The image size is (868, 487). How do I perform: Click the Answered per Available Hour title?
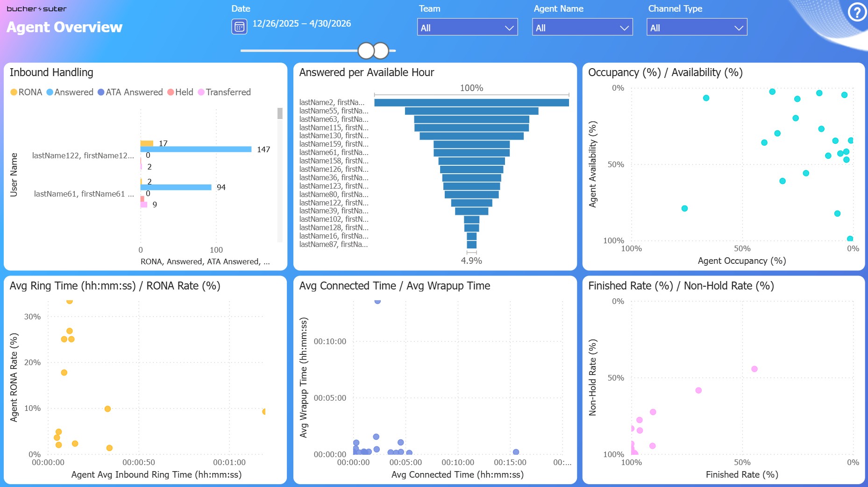pyautogui.click(x=367, y=72)
